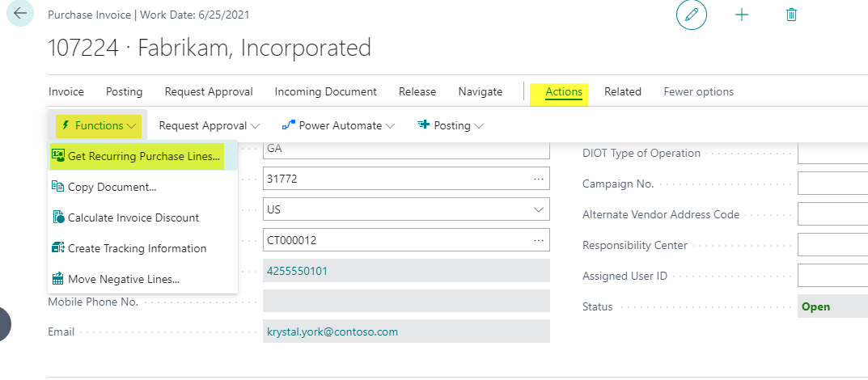The height and width of the screenshot is (380, 868).
Task: Open the US country dropdown chevron
Action: (x=538, y=209)
